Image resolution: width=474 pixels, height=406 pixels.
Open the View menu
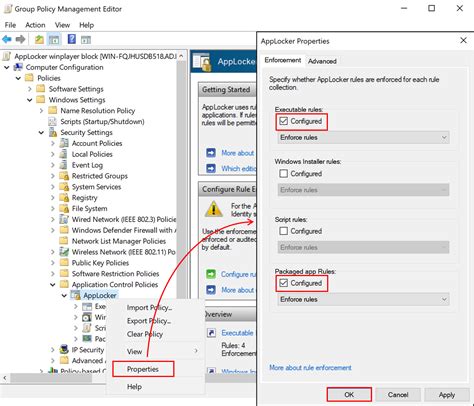pos(62,25)
